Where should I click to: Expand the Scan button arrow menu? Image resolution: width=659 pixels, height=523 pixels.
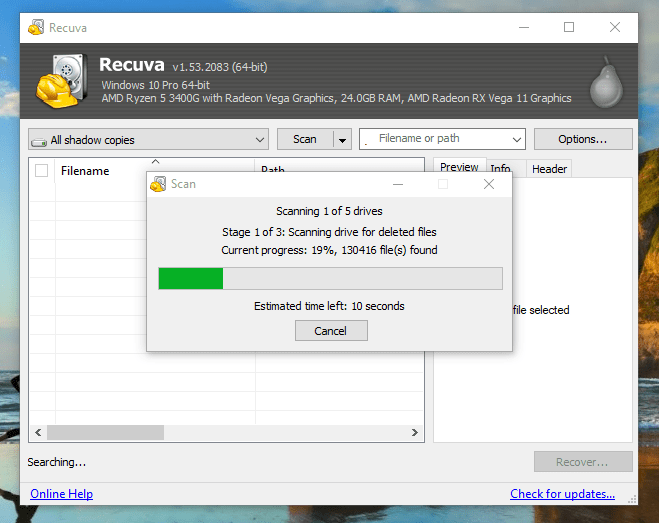(x=343, y=140)
